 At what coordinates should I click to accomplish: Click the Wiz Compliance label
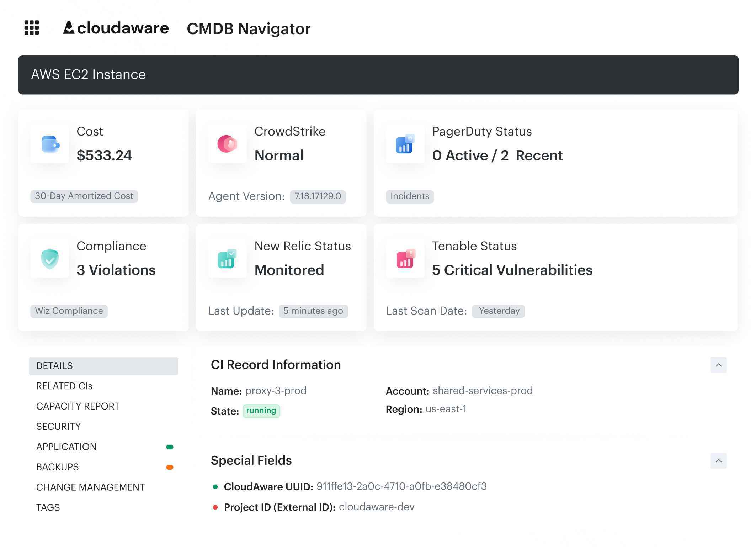click(x=69, y=311)
